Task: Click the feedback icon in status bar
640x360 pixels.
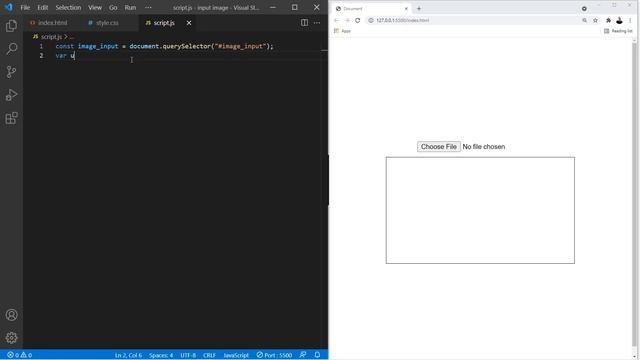Action: coord(303,355)
